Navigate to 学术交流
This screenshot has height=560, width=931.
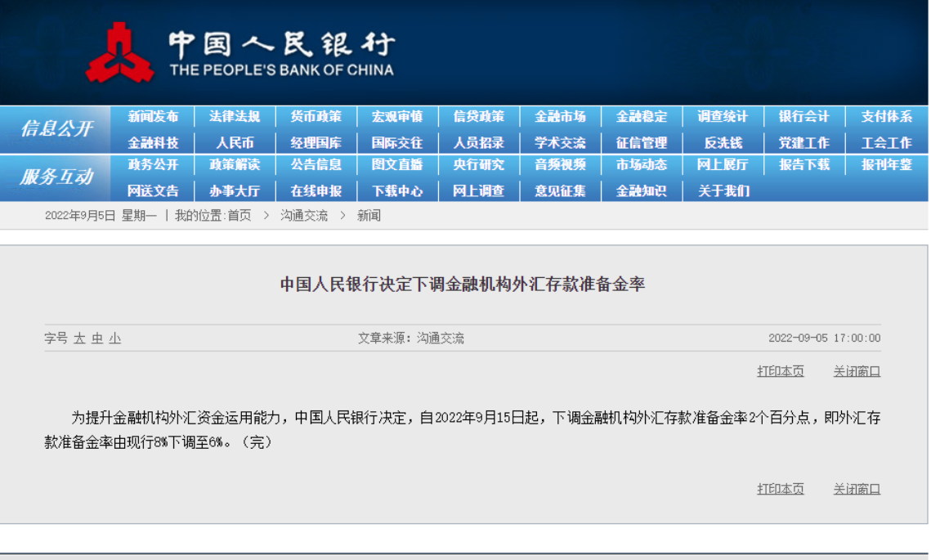click(560, 142)
